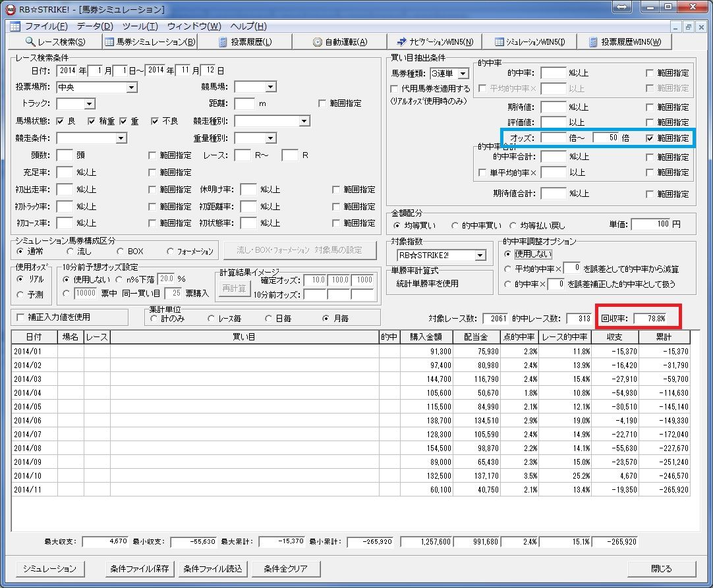Open 競走条件 dropdown
713x588 pixels.
121,138
